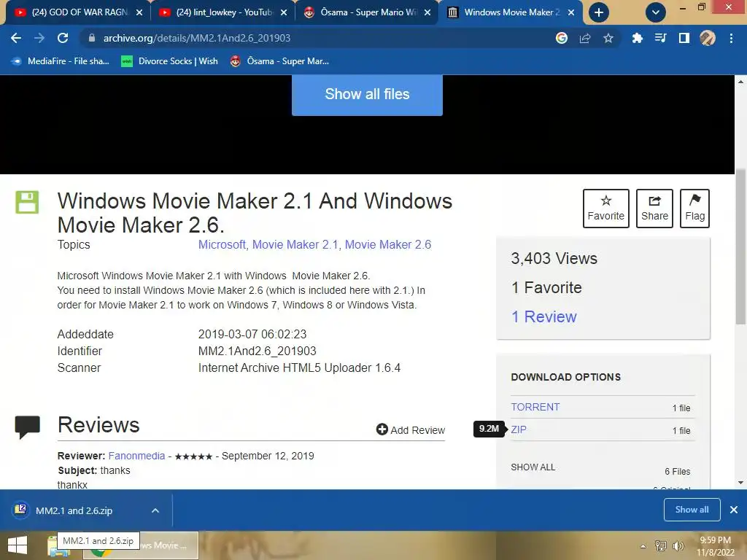Close the lint_lowkey YouTube tab

tap(284, 13)
